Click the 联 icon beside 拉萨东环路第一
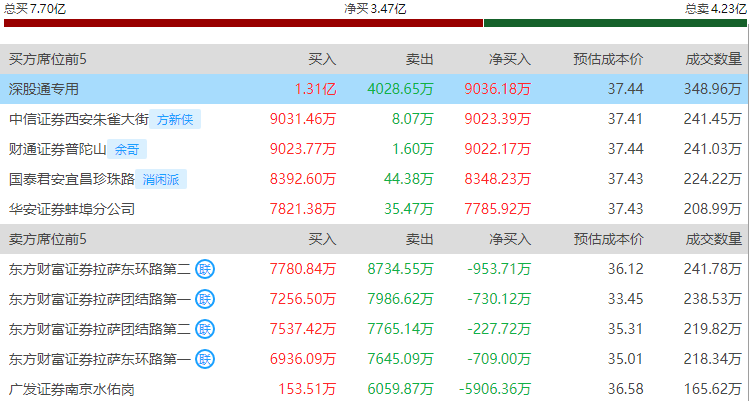This screenshot has width=749, height=401. pos(205,358)
